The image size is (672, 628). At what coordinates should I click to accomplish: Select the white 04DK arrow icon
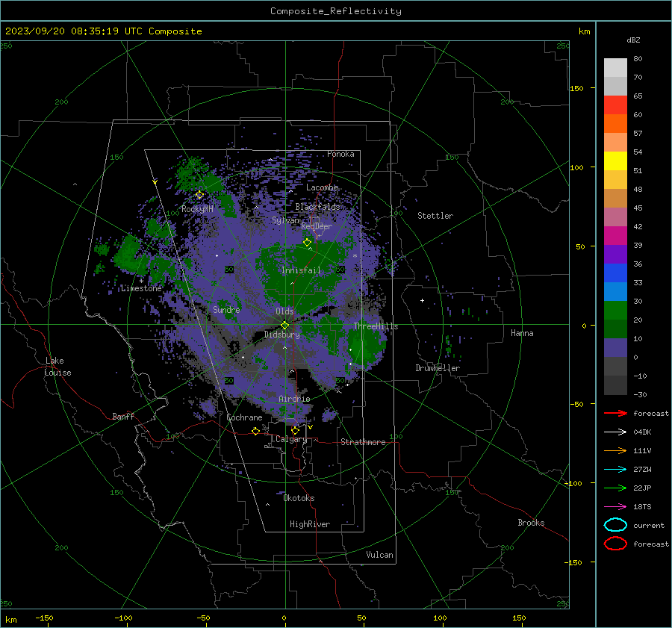tap(615, 432)
